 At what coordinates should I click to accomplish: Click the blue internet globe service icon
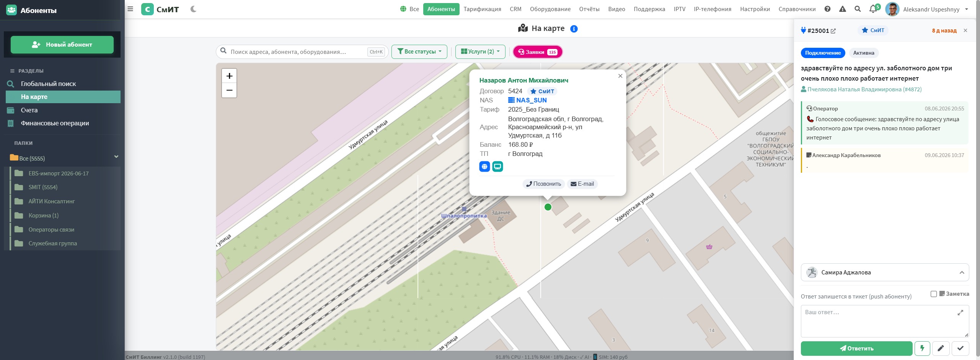(484, 167)
